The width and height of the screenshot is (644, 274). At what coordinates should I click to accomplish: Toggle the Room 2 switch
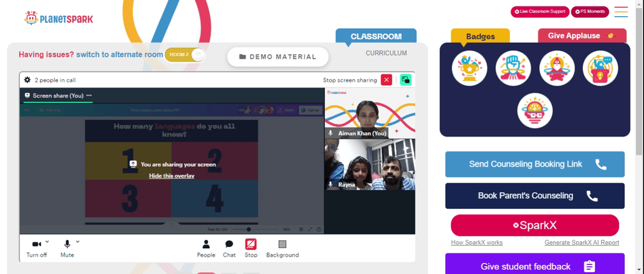pyautogui.click(x=185, y=55)
